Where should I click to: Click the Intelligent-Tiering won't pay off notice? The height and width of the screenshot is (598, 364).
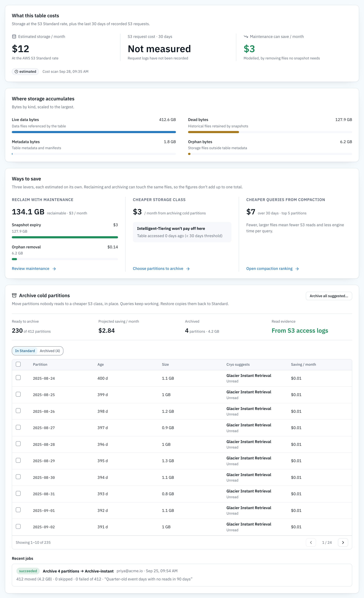click(182, 232)
